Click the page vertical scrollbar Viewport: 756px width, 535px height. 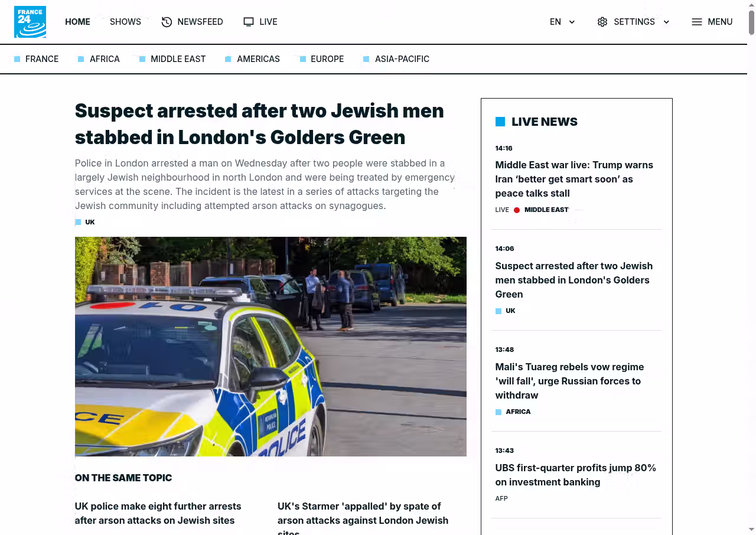751,267
